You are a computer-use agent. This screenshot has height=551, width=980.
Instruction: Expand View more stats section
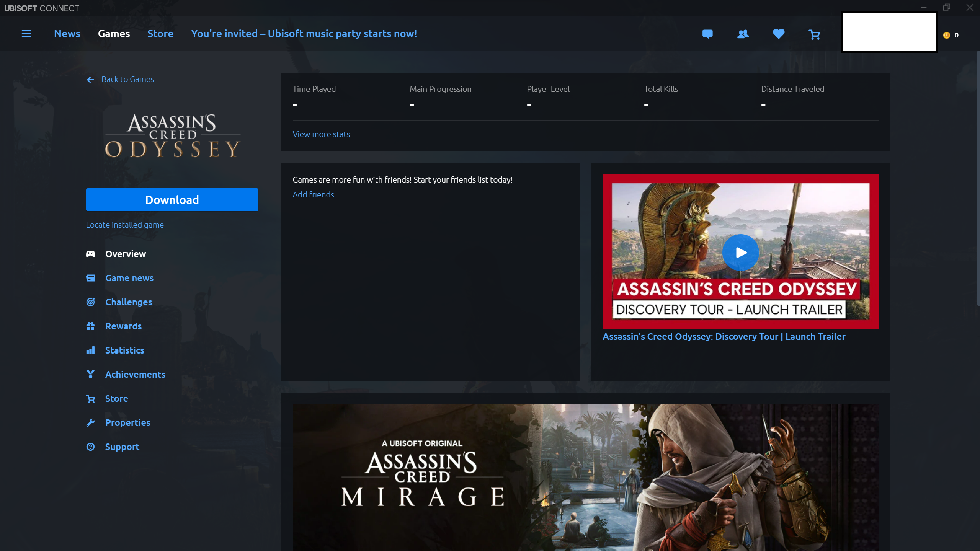coord(322,134)
